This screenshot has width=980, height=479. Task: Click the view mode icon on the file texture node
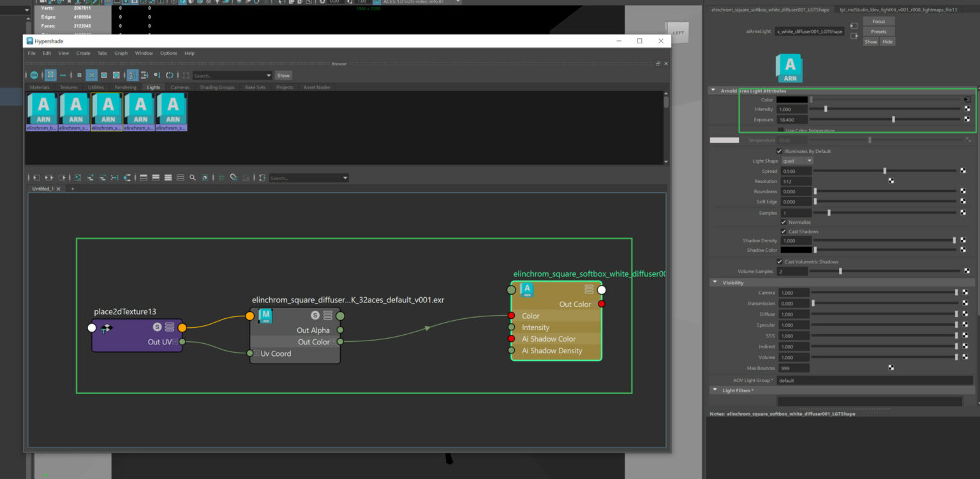[327, 315]
